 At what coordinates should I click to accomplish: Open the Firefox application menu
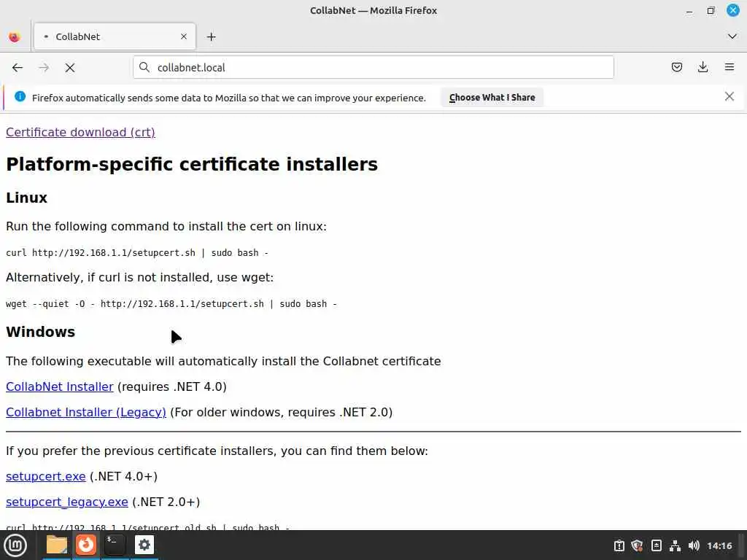click(x=729, y=67)
